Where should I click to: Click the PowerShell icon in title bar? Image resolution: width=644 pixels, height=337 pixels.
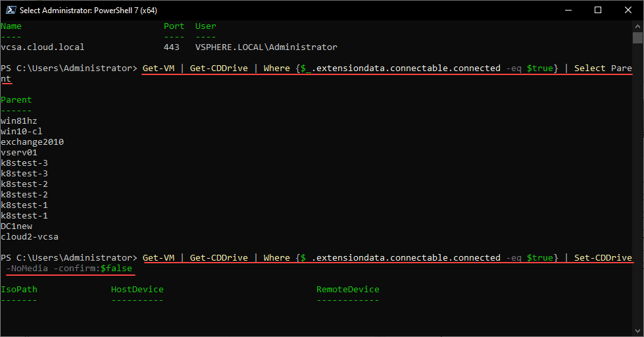pyautogui.click(x=9, y=10)
